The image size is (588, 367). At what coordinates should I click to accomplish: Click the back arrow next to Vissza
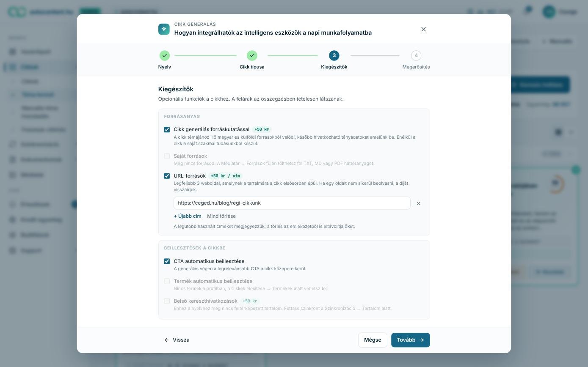(x=166, y=340)
